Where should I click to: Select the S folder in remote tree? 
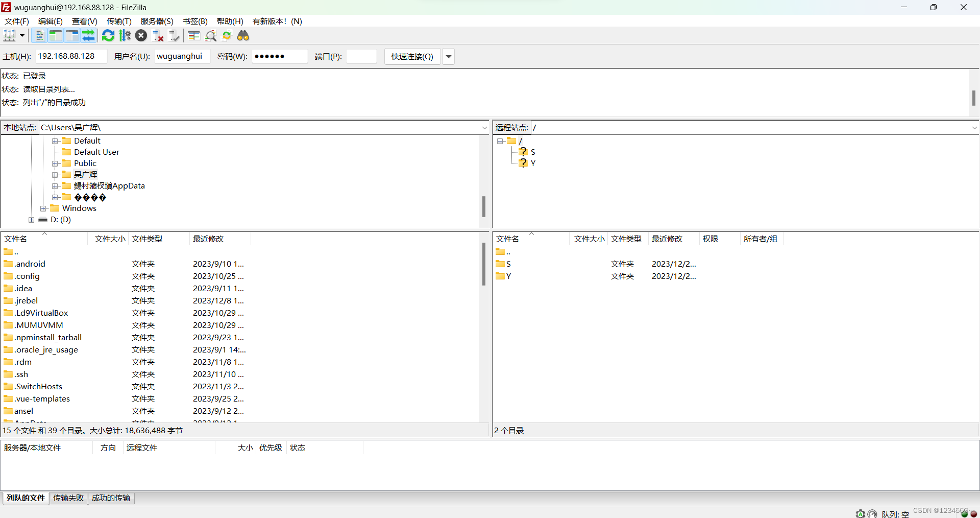pyautogui.click(x=533, y=152)
